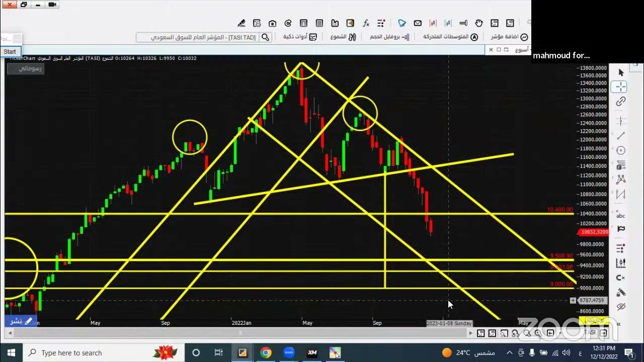Open the XM app in the taskbar

click(x=312, y=352)
